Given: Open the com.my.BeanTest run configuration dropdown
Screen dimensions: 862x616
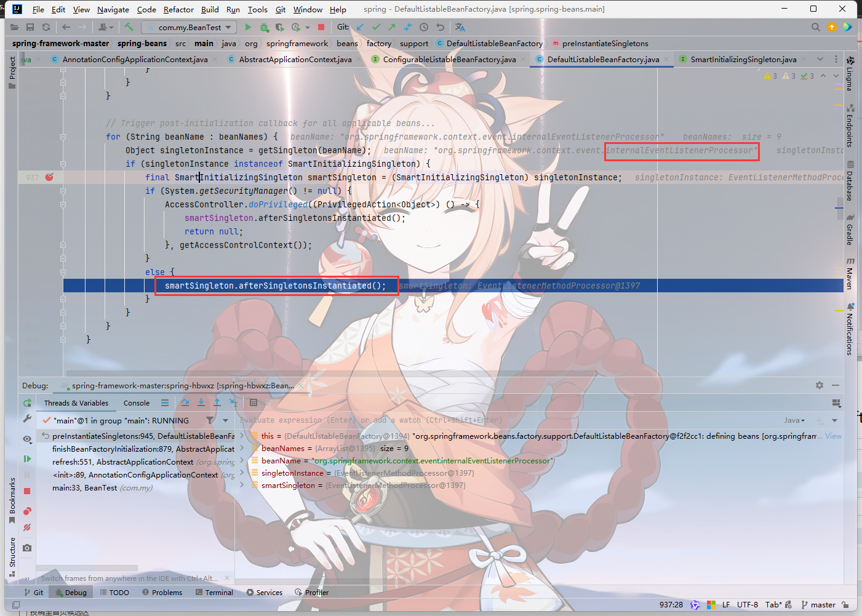Looking at the screenshot, I should click(x=190, y=27).
